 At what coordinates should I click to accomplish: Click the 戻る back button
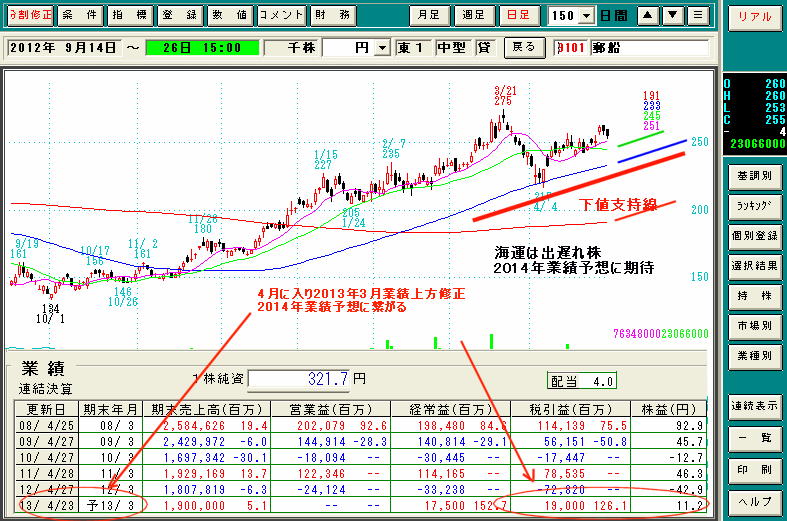(x=524, y=48)
